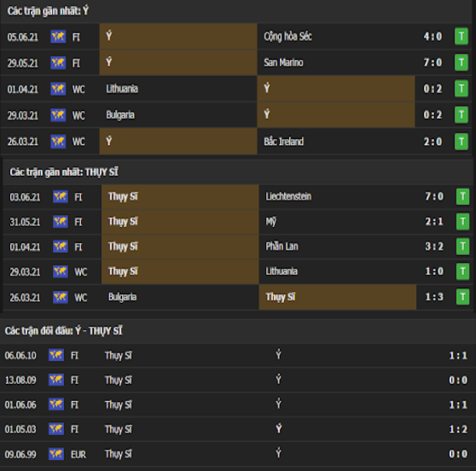This screenshot has width=476, height=471.
Task: Click the green T badge for Bulgaria vs Thụy Sĩ
Action: point(462,297)
